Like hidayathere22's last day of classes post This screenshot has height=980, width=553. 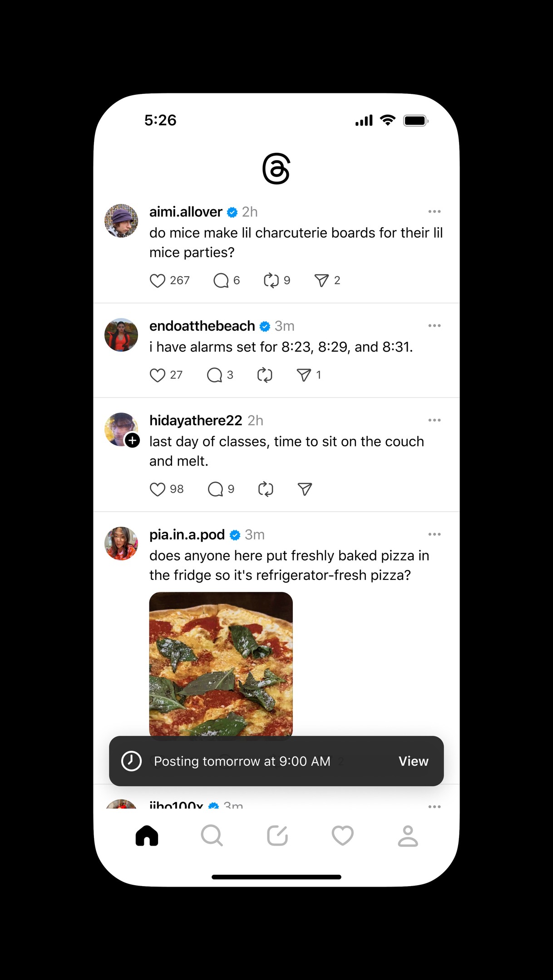pos(158,490)
